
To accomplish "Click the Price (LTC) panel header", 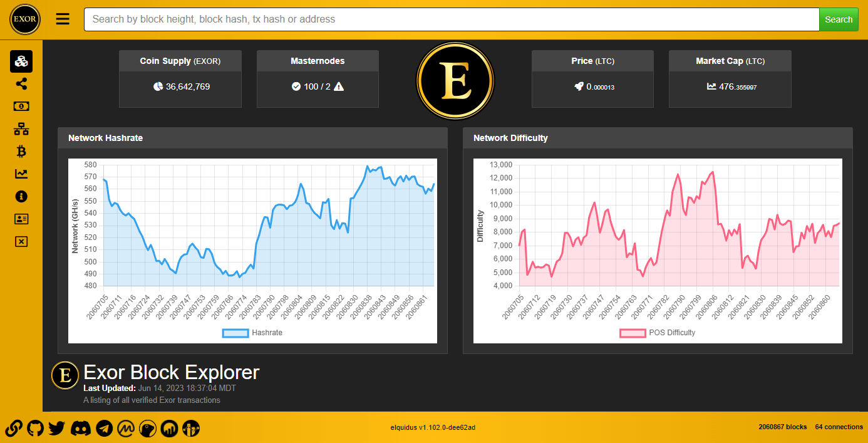I will 592,61.
